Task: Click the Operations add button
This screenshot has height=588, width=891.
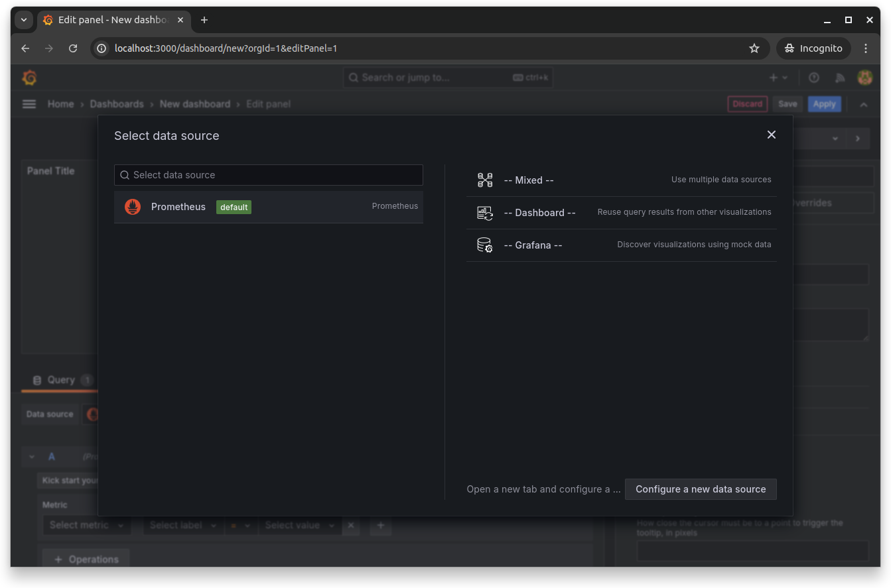Action: pyautogui.click(x=86, y=559)
